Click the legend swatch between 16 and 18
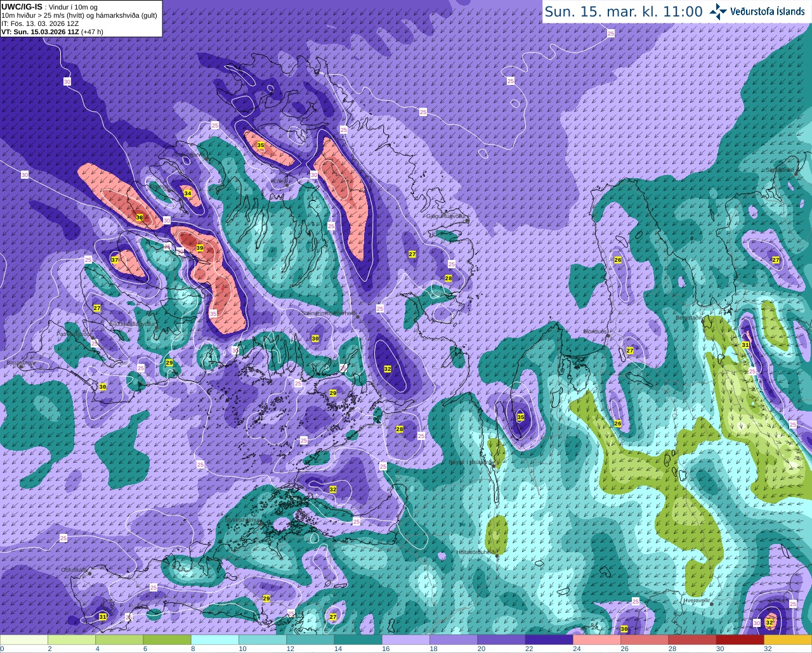812x653 pixels. (x=406, y=640)
